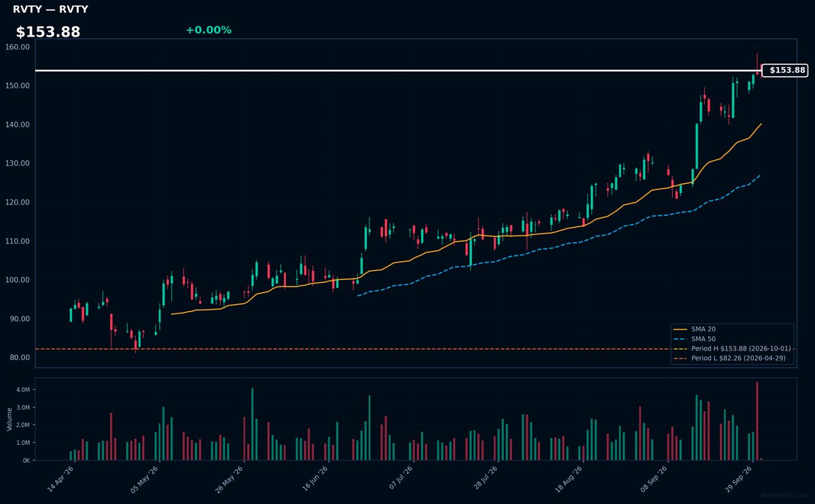Click the 130.00 price axis label
815x504 pixels.
pyautogui.click(x=17, y=164)
